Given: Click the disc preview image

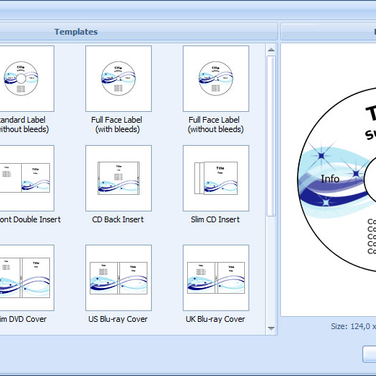Looking at the screenshot, I should pos(337,180).
